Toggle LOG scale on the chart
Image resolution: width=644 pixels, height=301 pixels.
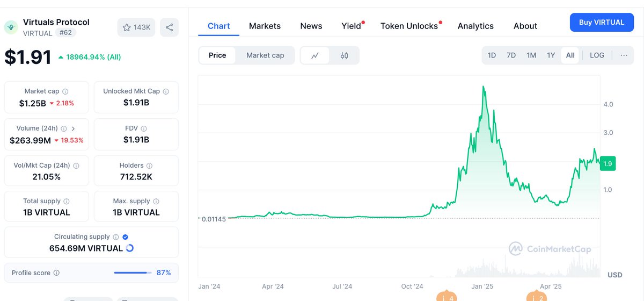tap(597, 55)
